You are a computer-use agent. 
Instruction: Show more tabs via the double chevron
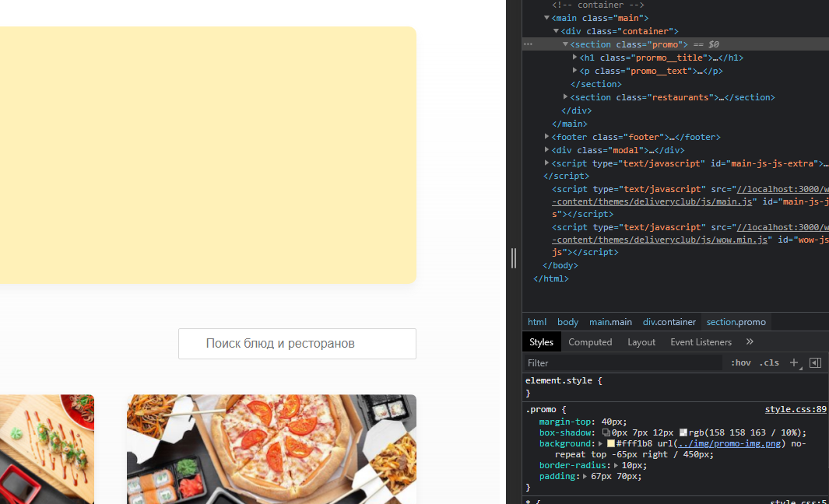[750, 341]
